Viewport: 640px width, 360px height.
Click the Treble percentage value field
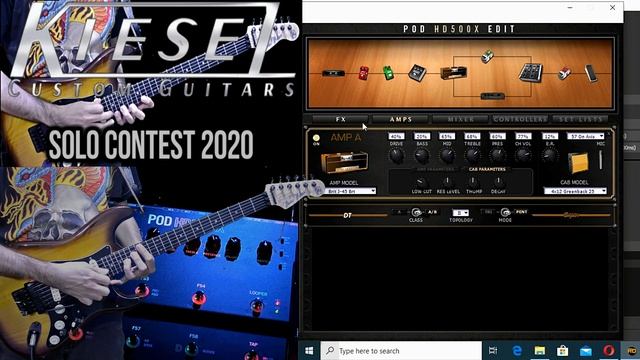(472, 136)
